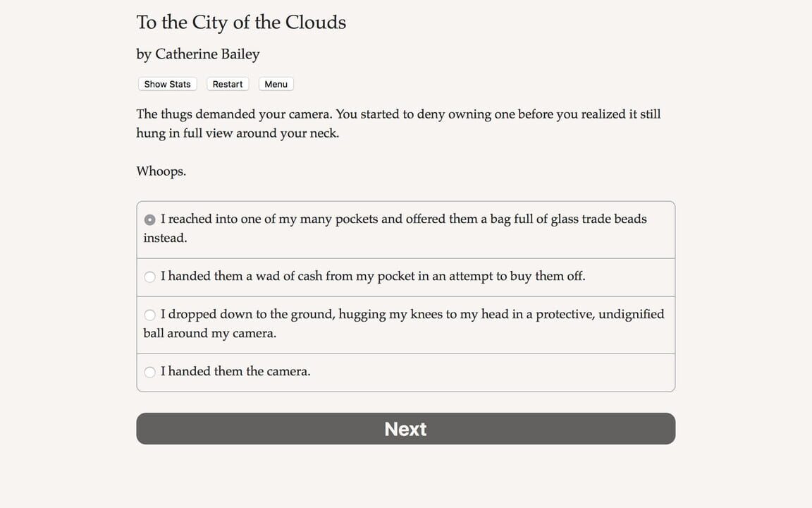
Task: Restart the story from the beginning
Action: (x=228, y=84)
